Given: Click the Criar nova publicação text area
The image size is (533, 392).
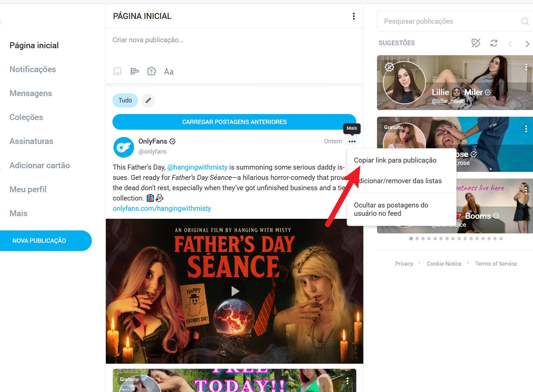Looking at the screenshot, I should tap(234, 40).
